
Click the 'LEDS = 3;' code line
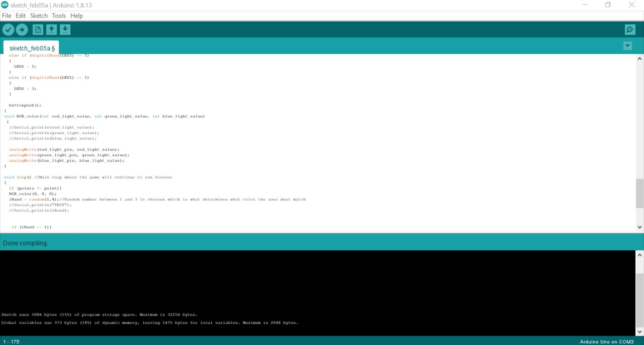(25, 89)
